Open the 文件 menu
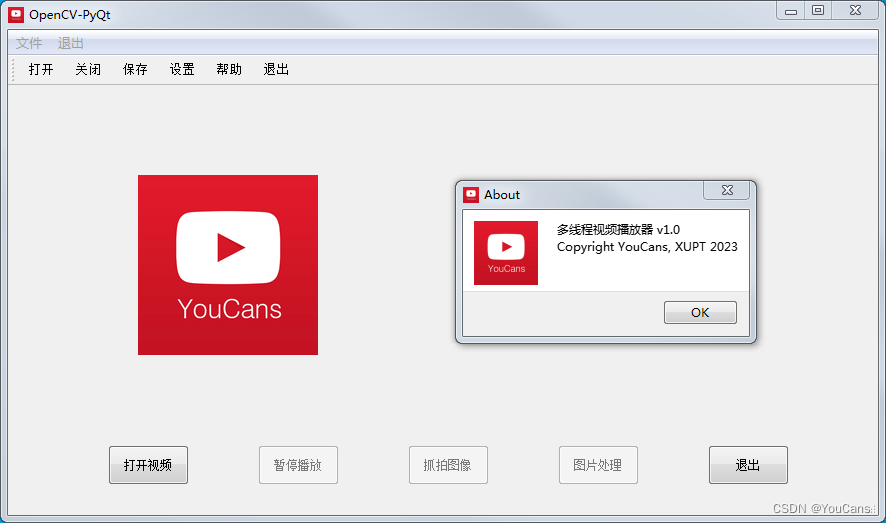 [x=29, y=43]
